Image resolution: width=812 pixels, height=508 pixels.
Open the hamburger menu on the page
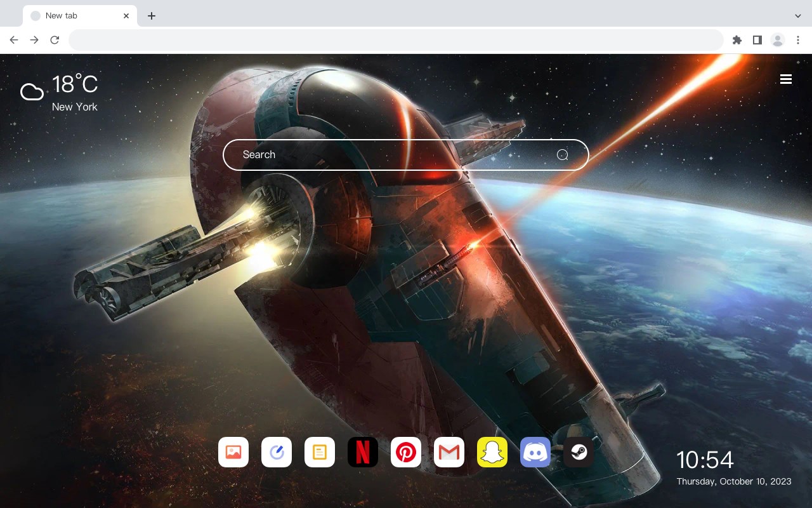point(786,79)
